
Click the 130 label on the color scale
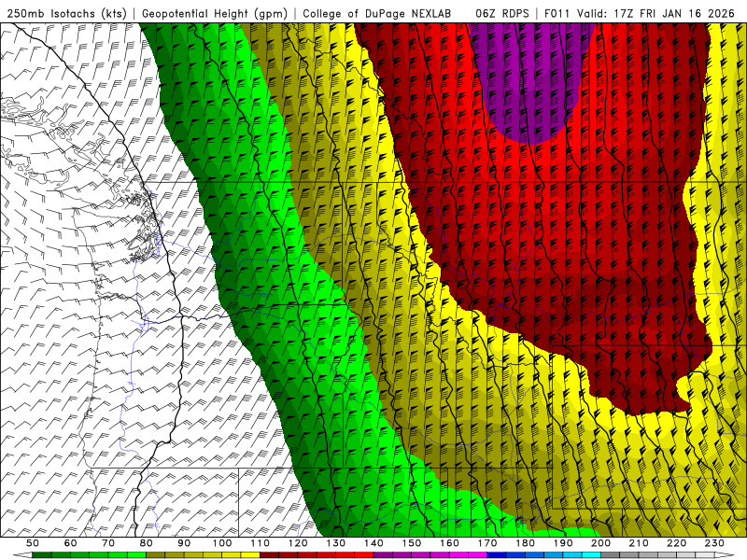click(x=335, y=543)
